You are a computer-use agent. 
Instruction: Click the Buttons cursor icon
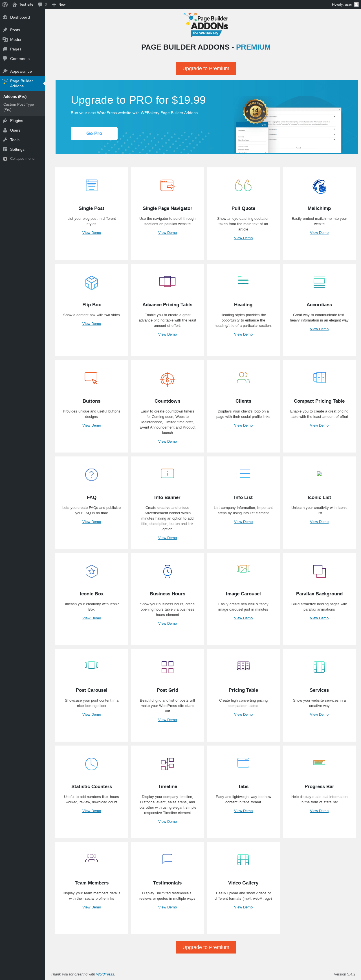click(91, 378)
